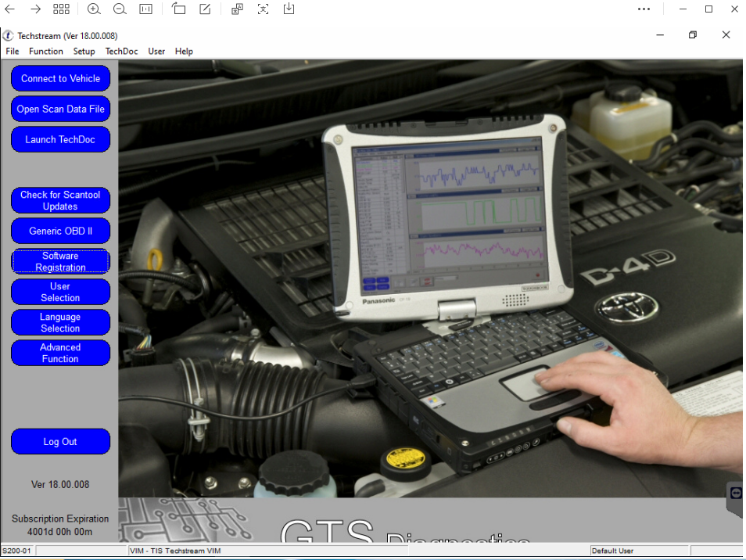The height and width of the screenshot is (560, 746).
Task: Show actual size with 1:1 icon
Action: click(145, 9)
